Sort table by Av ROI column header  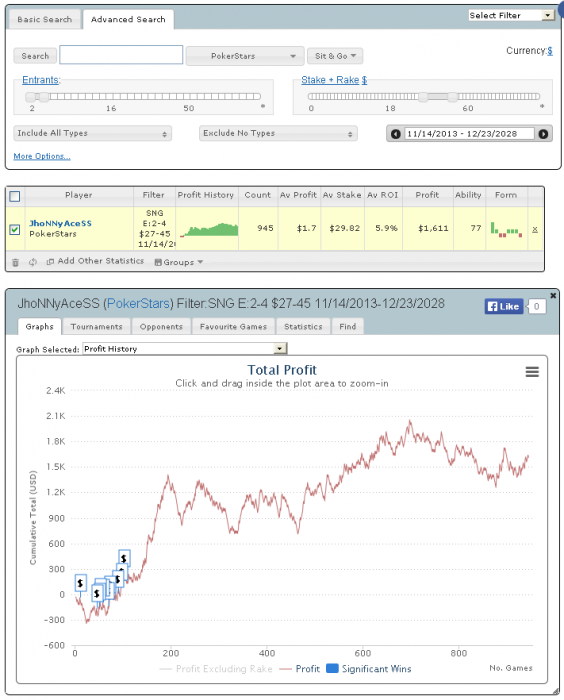click(x=383, y=195)
